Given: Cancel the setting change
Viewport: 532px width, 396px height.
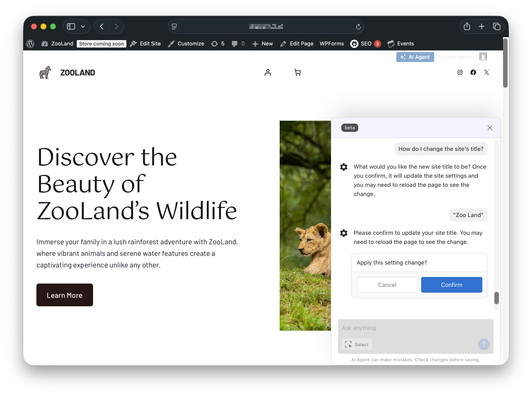Looking at the screenshot, I should pos(387,285).
